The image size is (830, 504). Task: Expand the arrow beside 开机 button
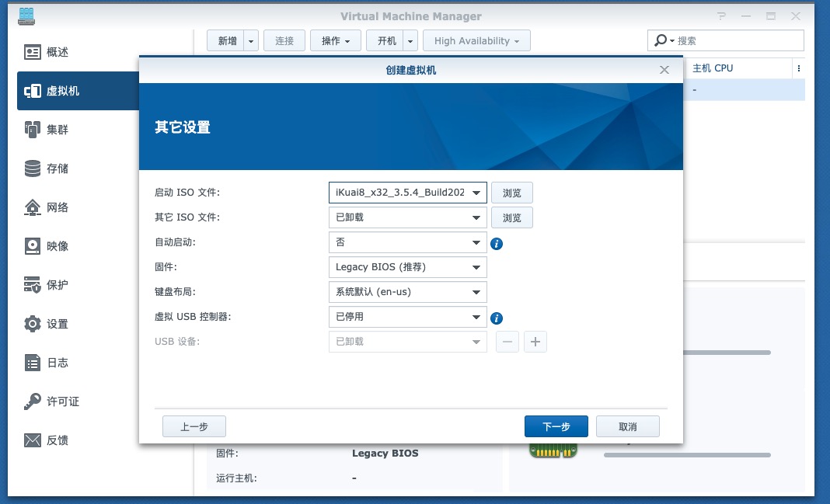[x=410, y=40]
